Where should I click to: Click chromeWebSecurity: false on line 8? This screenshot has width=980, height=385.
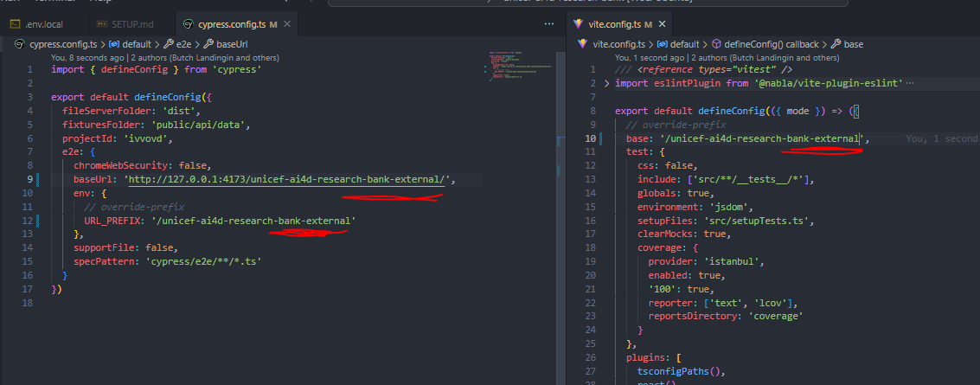(x=141, y=165)
